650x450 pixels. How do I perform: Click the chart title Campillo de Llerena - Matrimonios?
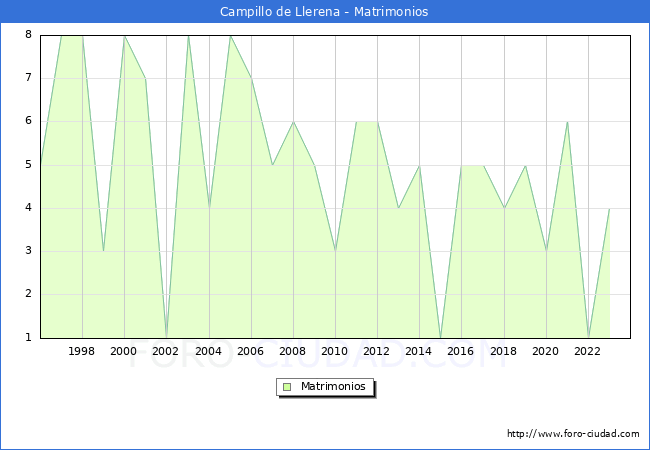(325, 12)
